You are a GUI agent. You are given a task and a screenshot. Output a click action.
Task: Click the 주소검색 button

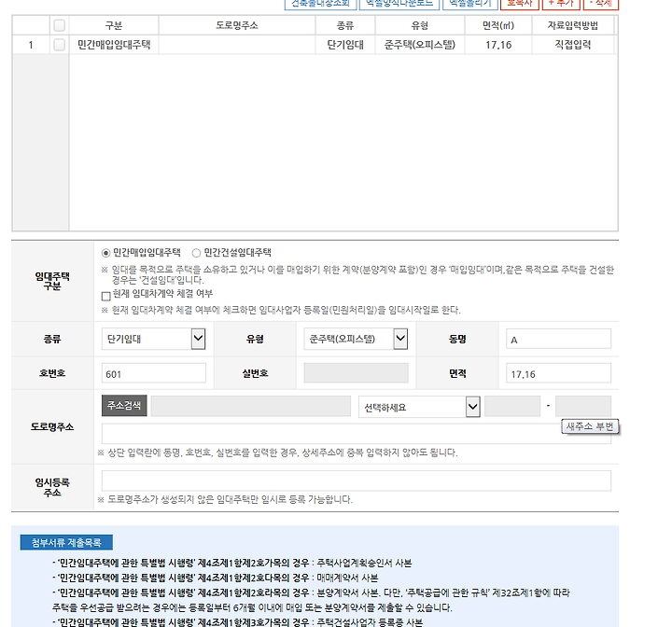124,406
